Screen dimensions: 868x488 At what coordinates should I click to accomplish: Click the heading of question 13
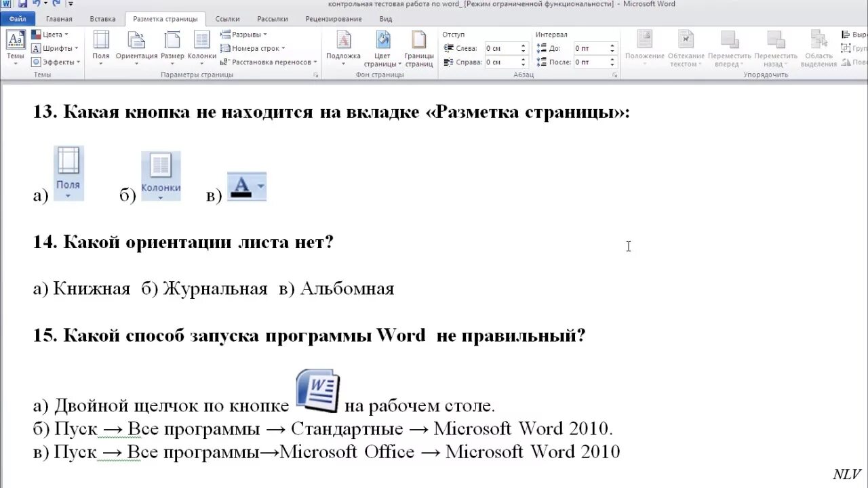click(x=332, y=113)
